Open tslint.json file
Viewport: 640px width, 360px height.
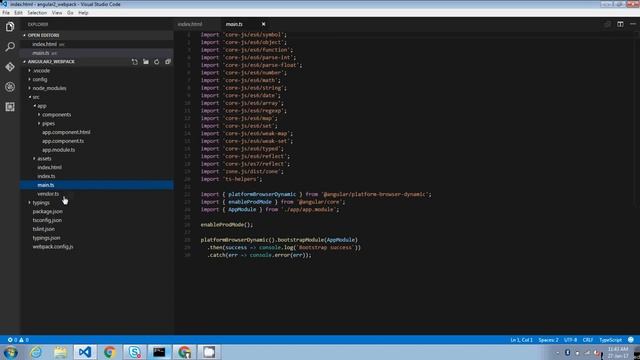tap(43, 229)
